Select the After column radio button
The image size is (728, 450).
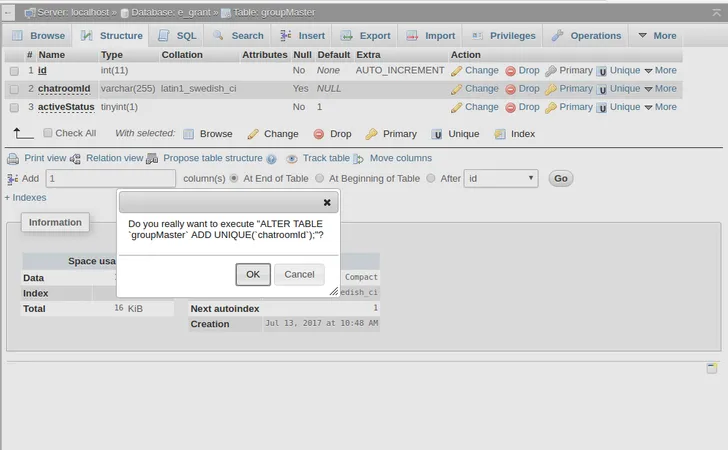(431, 178)
